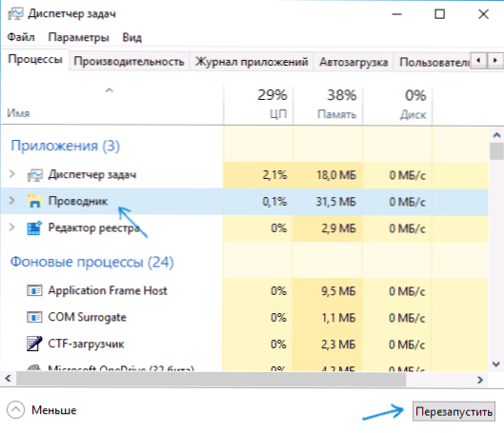Click the Task Manager title bar icon
Viewport: 504px width, 433px height.
point(15,14)
